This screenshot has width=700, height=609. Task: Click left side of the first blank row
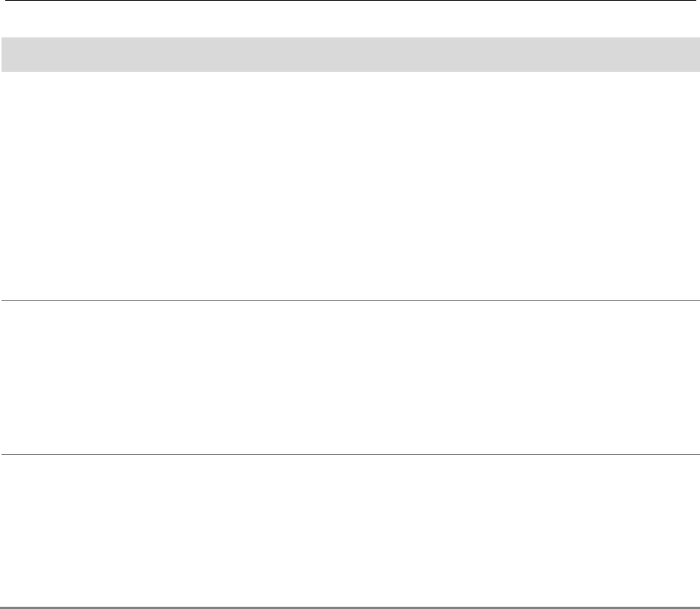tap(45, 186)
